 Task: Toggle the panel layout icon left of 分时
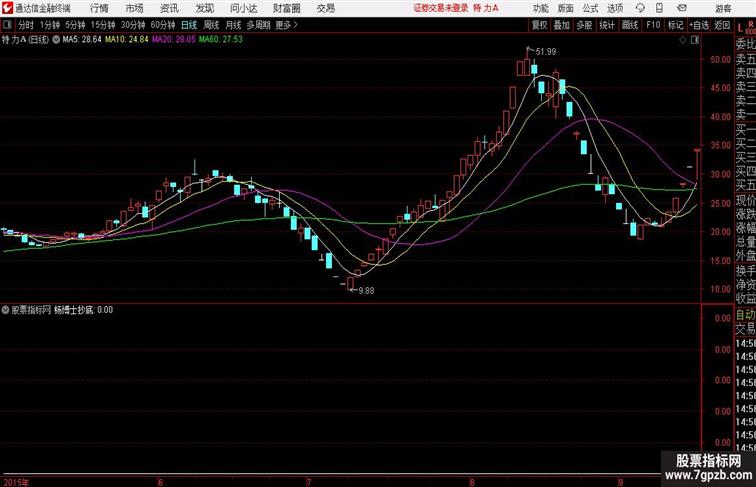tap(7, 25)
